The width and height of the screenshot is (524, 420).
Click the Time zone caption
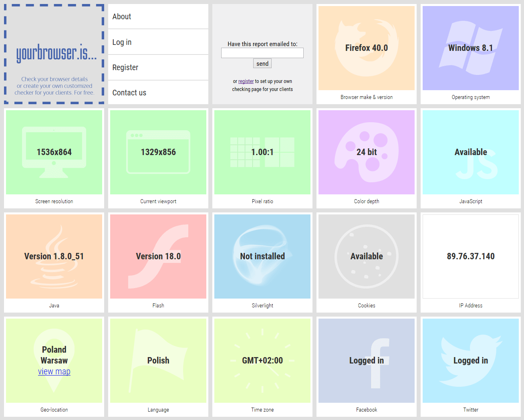pos(262,410)
